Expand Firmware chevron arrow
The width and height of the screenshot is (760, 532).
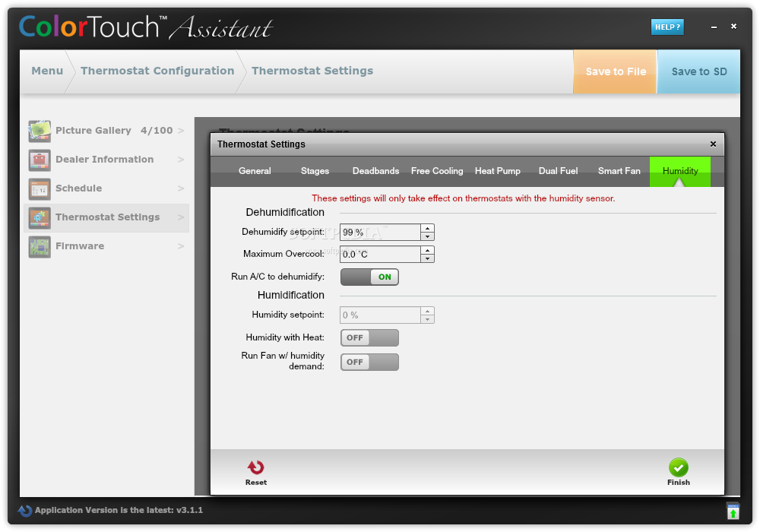tap(181, 246)
